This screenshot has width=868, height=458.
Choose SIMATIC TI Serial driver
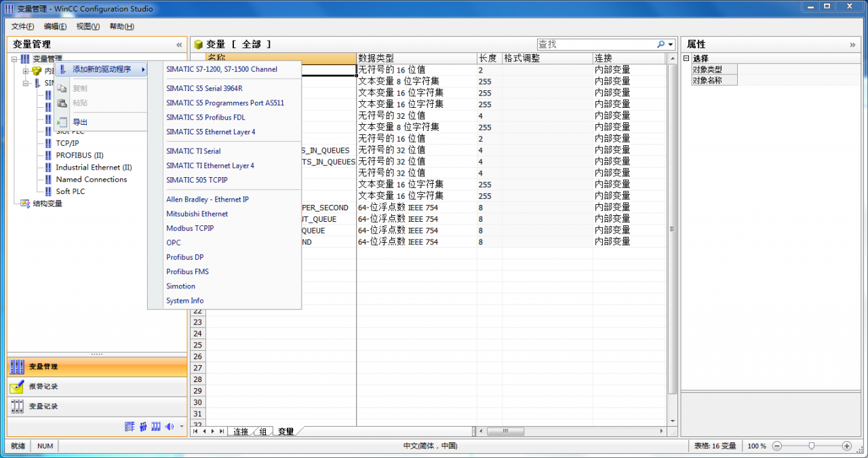point(224,151)
